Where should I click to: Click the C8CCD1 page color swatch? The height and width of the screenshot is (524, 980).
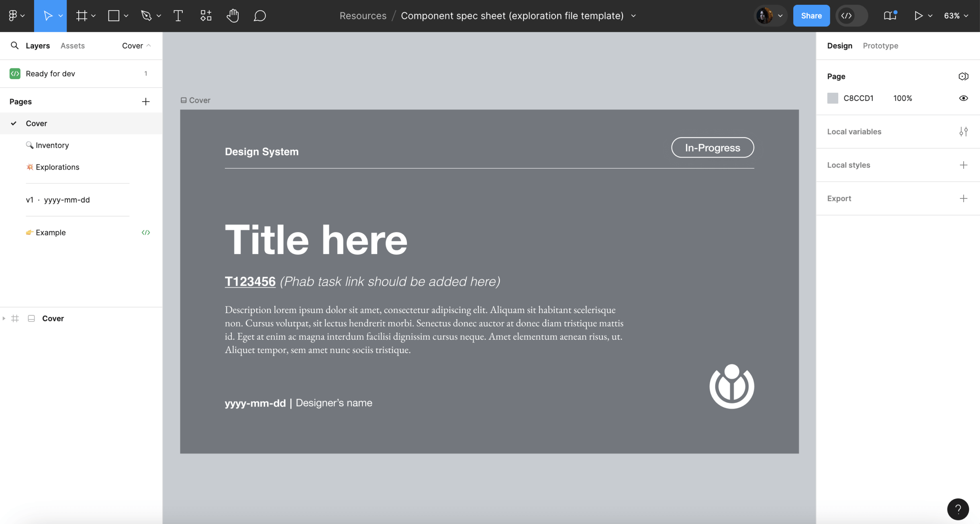click(833, 98)
